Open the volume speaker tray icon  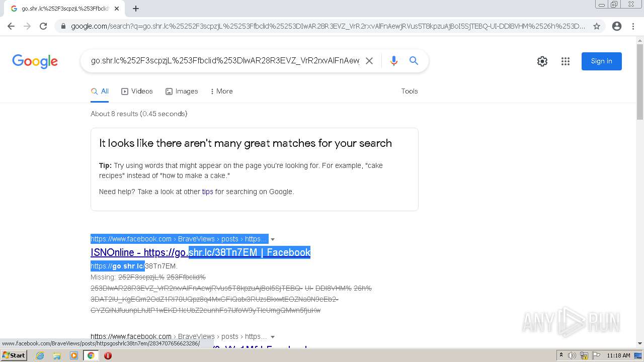(x=572, y=355)
